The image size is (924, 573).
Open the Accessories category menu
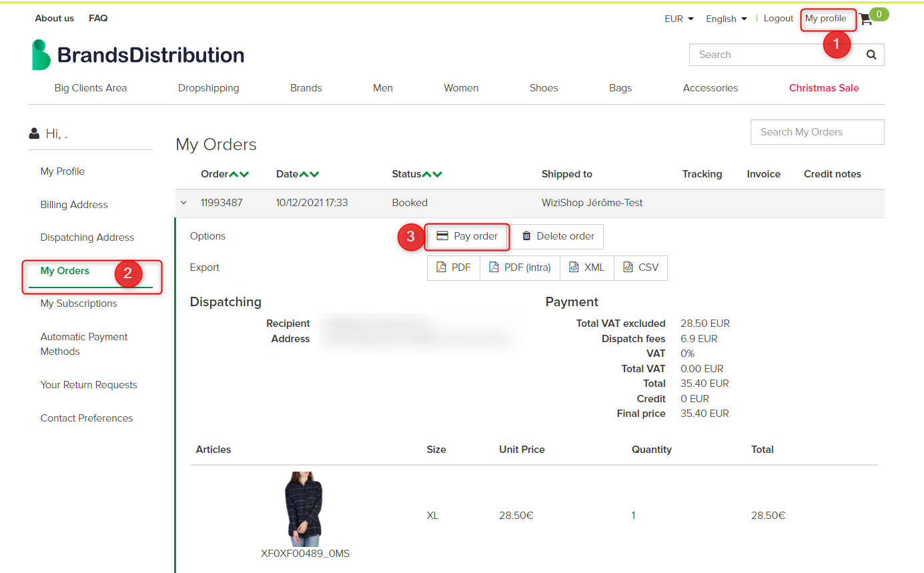[x=711, y=88]
